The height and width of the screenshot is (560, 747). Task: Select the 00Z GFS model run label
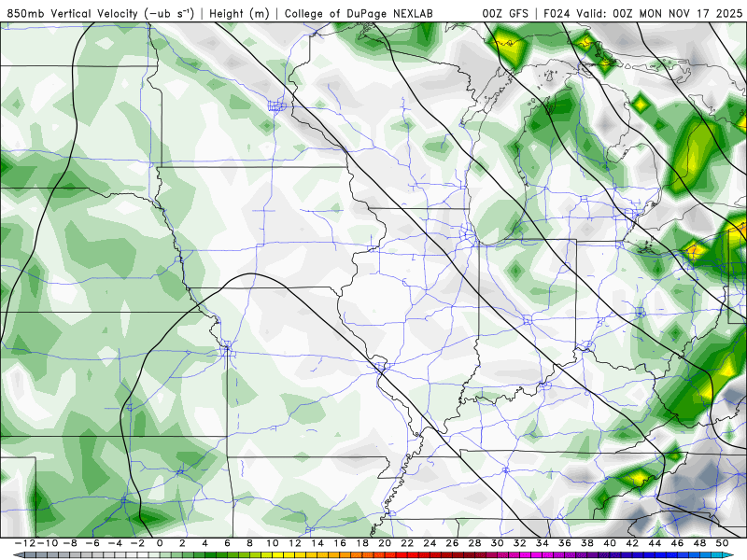505,14
